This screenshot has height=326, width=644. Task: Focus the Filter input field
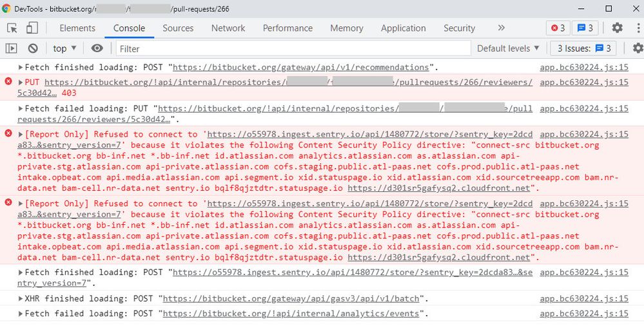pyautogui.click(x=293, y=48)
